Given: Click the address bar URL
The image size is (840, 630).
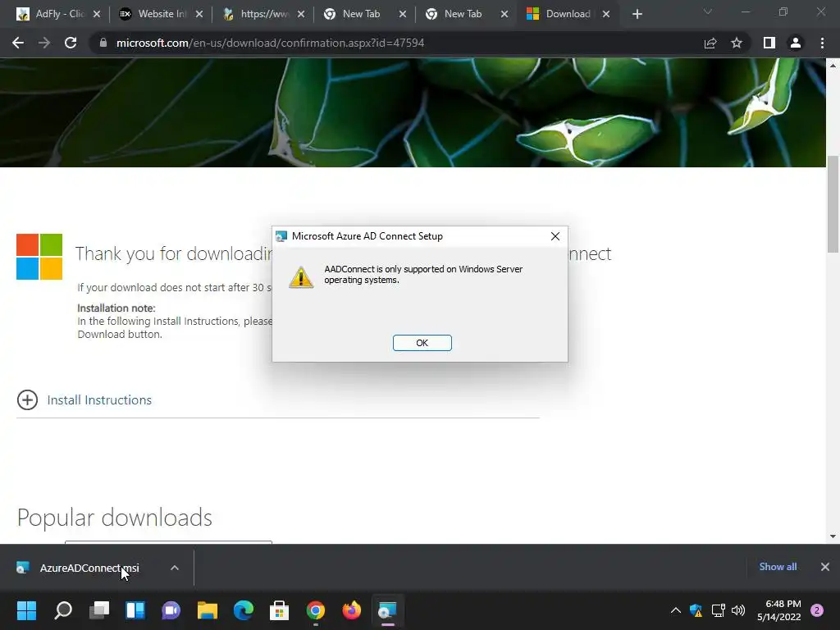Looking at the screenshot, I should click(x=270, y=43).
